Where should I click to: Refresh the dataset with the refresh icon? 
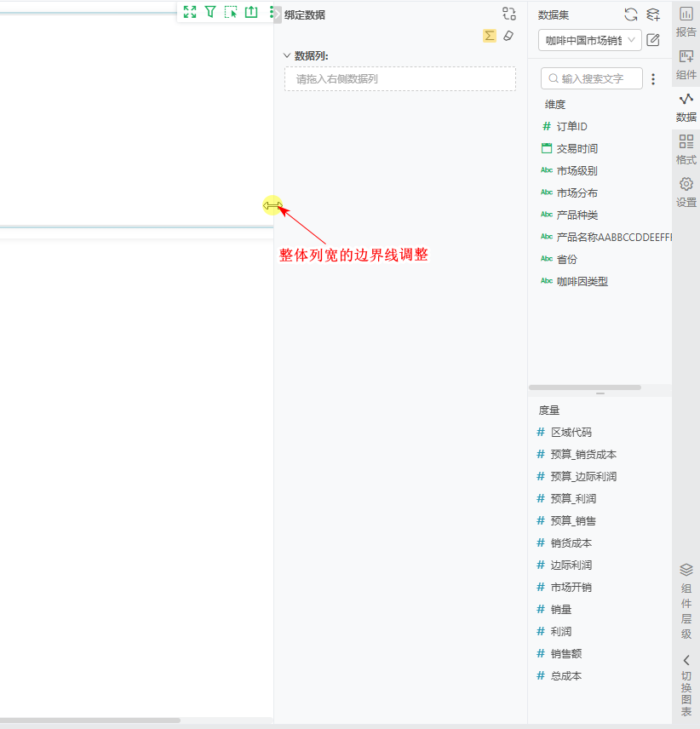[x=631, y=14]
